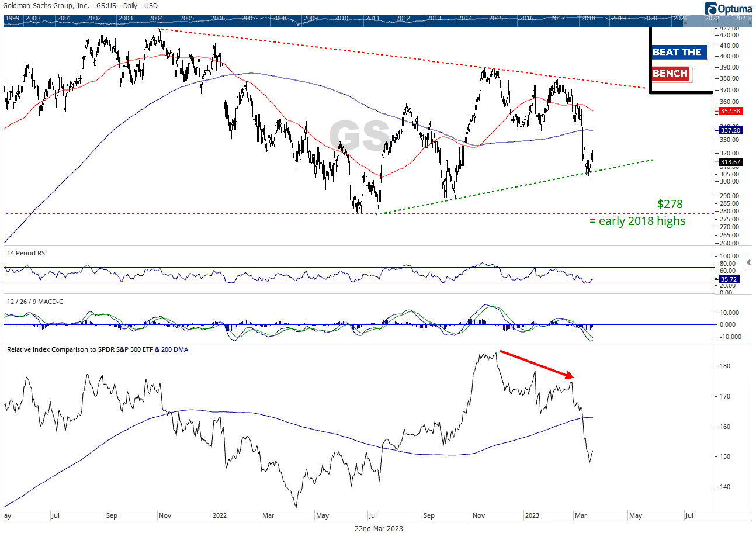
Task: Collapse the side panel arrow beside RSI pane
Action: [749, 263]
